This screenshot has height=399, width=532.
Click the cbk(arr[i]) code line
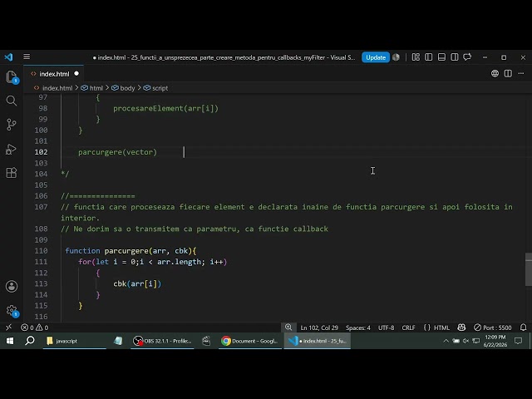click(137, 283)
